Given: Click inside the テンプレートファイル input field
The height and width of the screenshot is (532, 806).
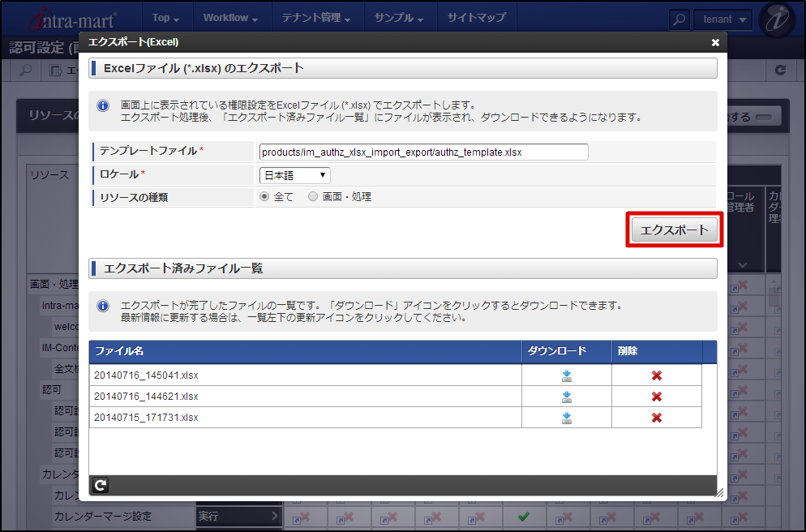Looking at the screenshot, I should click(422, 152).
